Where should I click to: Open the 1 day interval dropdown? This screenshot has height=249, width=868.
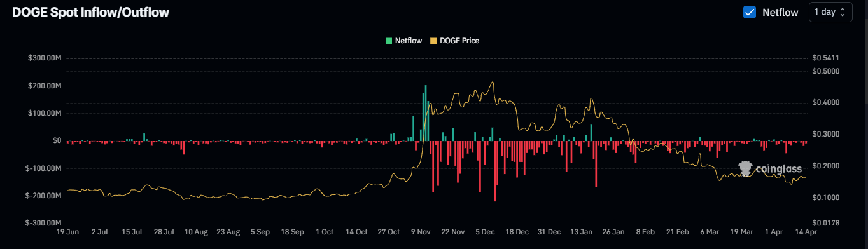pos(830,12)
